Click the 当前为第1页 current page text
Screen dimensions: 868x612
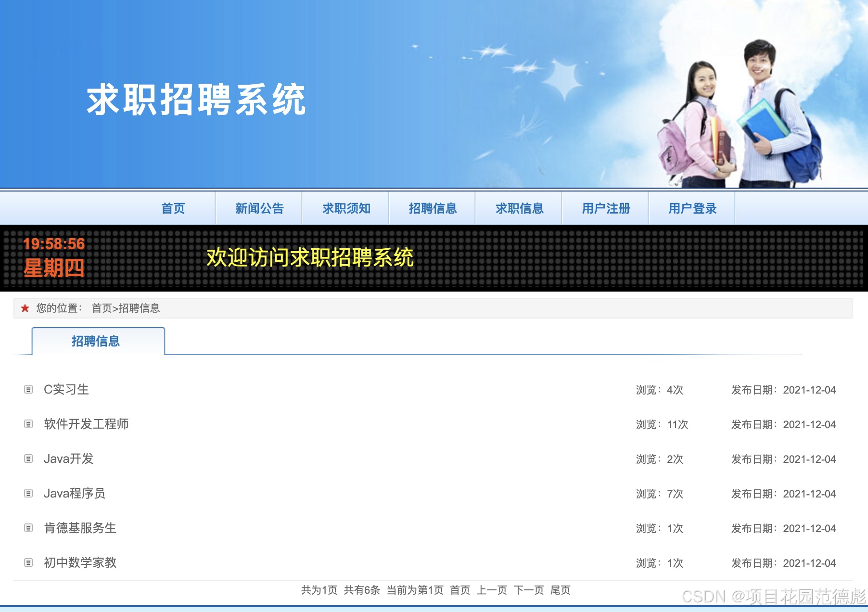point(415,590)
